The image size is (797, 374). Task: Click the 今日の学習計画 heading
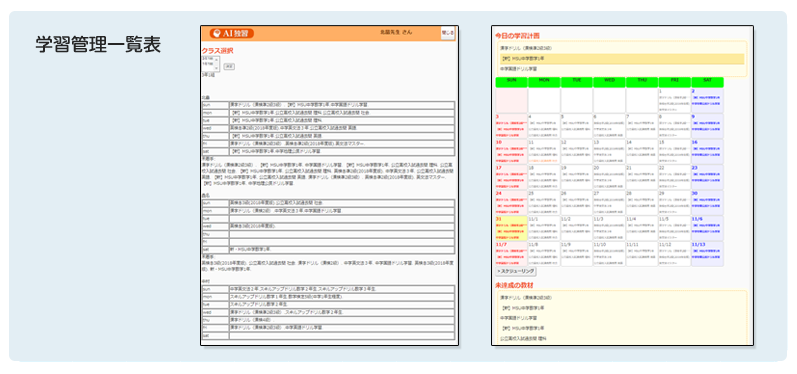(517, 36)
